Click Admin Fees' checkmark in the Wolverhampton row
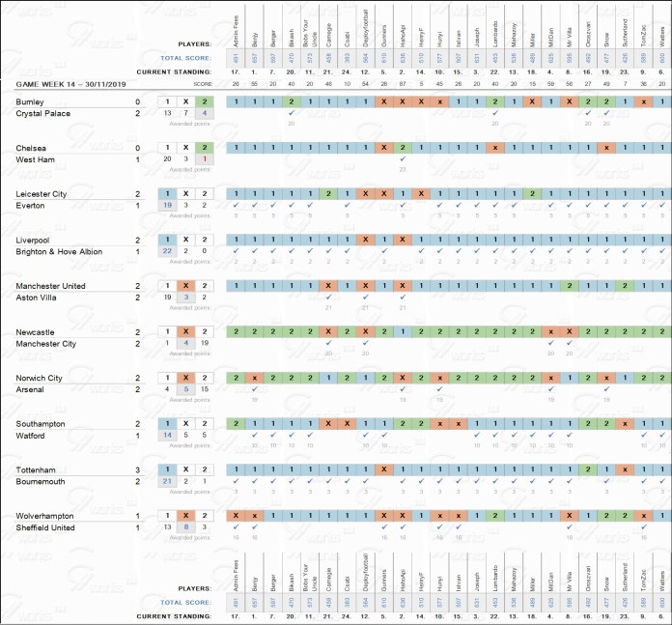Viewport: 672px width, 625px height. (x=235, y=528)
